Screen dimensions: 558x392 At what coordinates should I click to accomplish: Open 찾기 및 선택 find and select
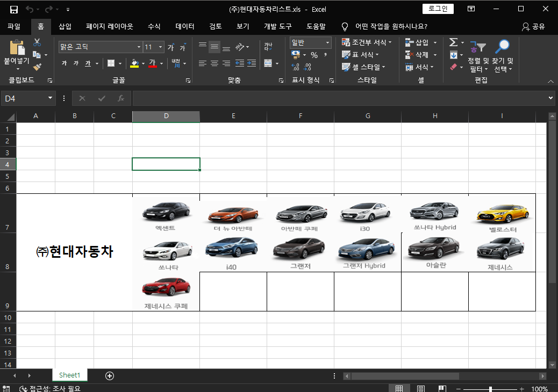click(x=503, y=56)
